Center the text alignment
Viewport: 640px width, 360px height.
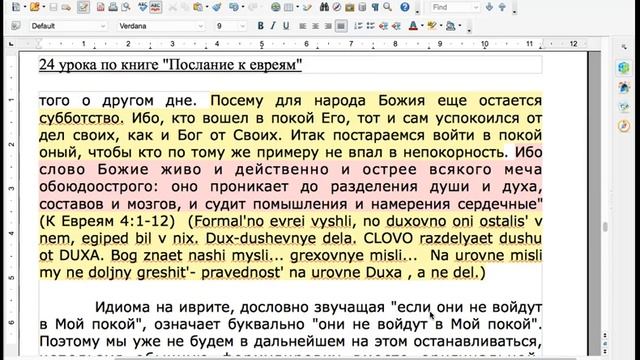point(315,26)
